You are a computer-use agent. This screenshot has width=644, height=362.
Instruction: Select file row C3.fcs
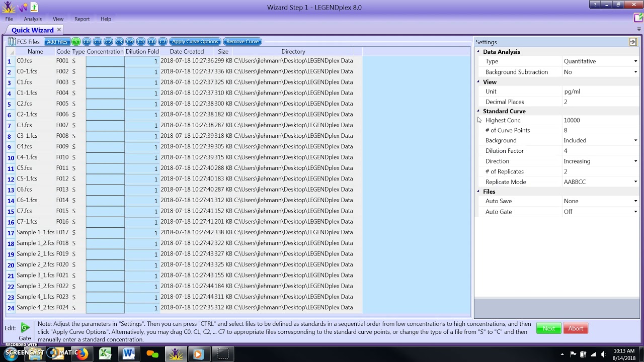click(184, 125)
